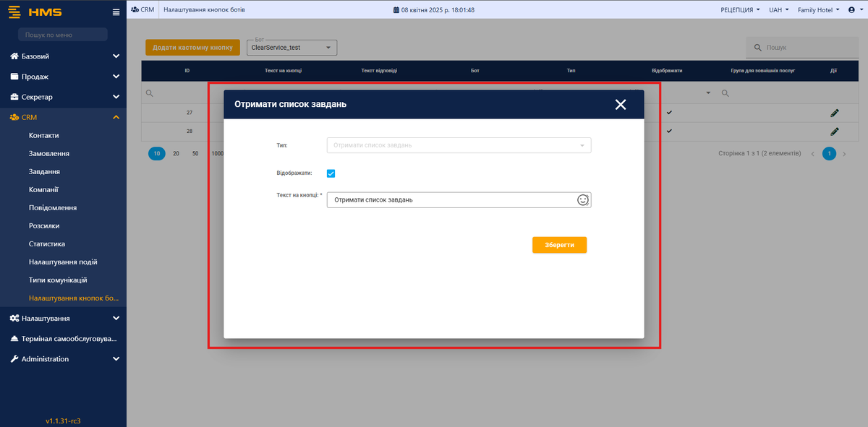Open the UAH currency dropdown
The height and width of the screenshot is (427, 868).
(778, 10)
